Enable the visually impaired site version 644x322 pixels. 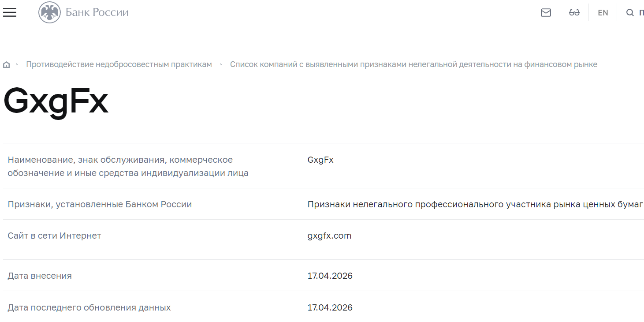coord(574,12)
